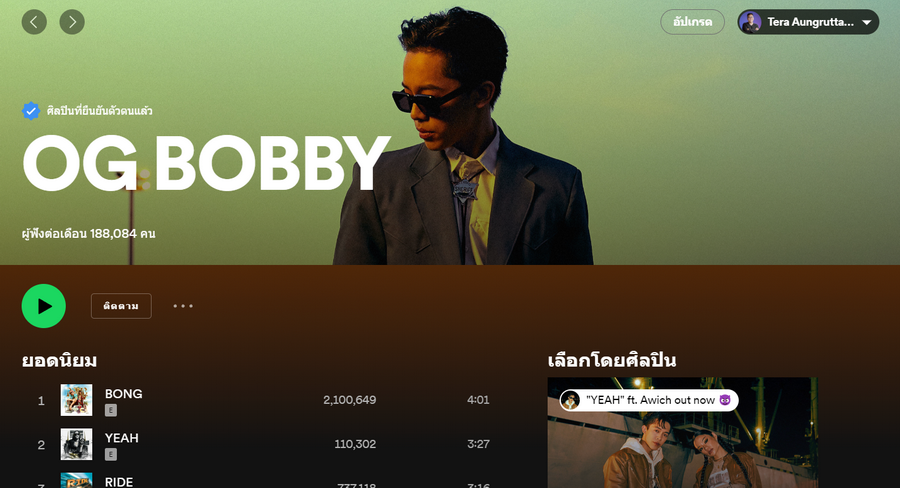This screenshot has width=900, height=488.
Task: Click the small avatar in artist pick label
Action: (x=571, y=400)
